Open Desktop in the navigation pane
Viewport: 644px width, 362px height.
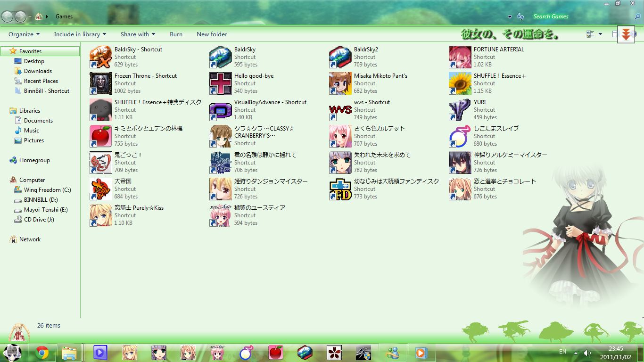(34, 61)
